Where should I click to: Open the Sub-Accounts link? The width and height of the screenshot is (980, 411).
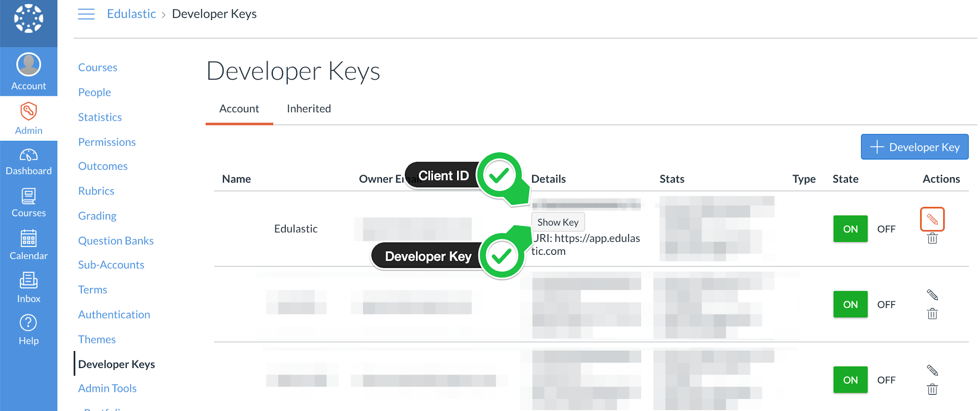click(111, 265)
